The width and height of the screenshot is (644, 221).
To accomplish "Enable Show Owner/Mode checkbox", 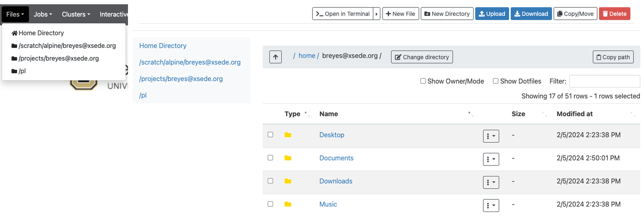I will [423, 81].
